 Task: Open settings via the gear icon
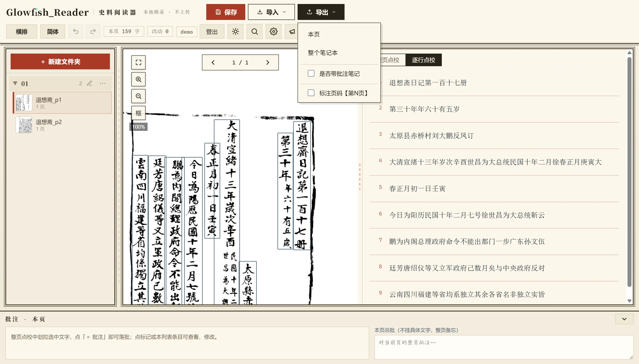273,31
